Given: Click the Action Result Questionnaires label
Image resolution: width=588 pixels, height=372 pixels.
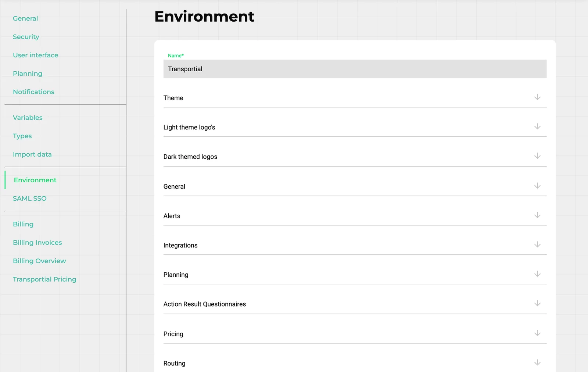Looking at the screenshot, I should pos(205,304).
